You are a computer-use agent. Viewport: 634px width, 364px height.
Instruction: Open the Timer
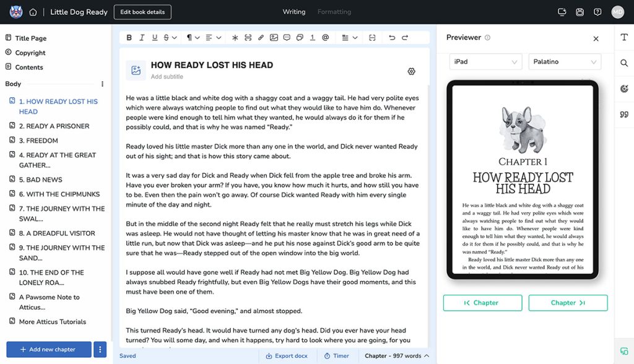pyautogui.click(x=336, y=356)
